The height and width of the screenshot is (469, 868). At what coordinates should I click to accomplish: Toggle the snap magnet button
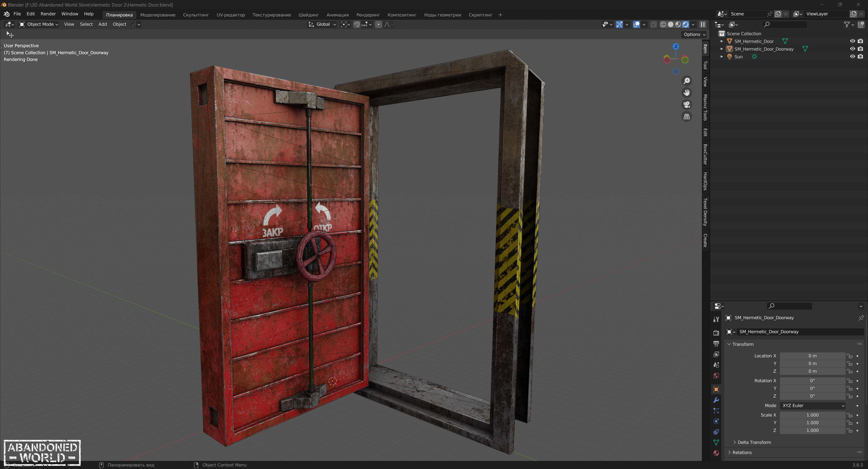(x=357, y=24)
